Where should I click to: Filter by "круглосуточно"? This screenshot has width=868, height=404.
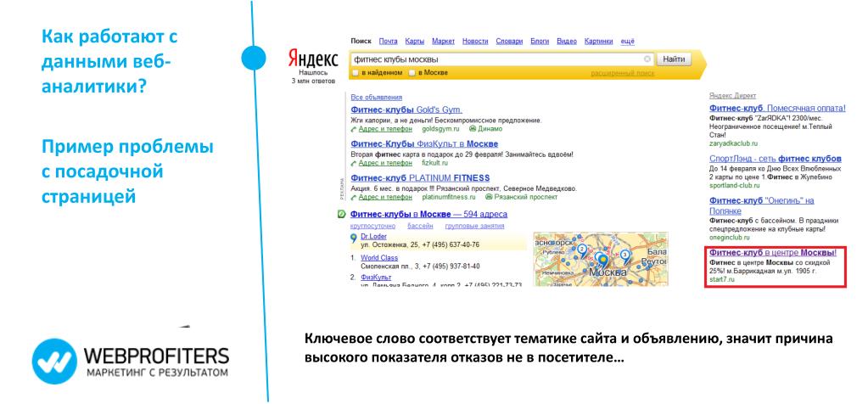click(373, 226)
